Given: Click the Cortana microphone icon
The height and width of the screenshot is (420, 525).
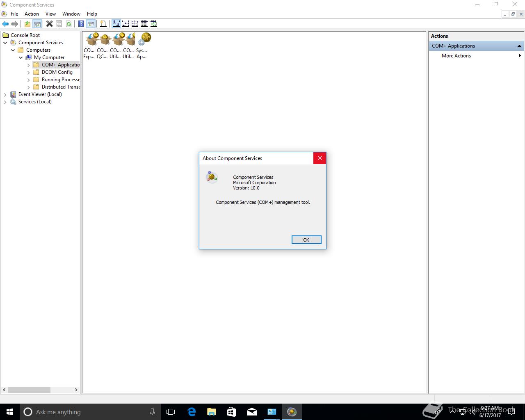Looking at the screenshot, I should 152,412.
